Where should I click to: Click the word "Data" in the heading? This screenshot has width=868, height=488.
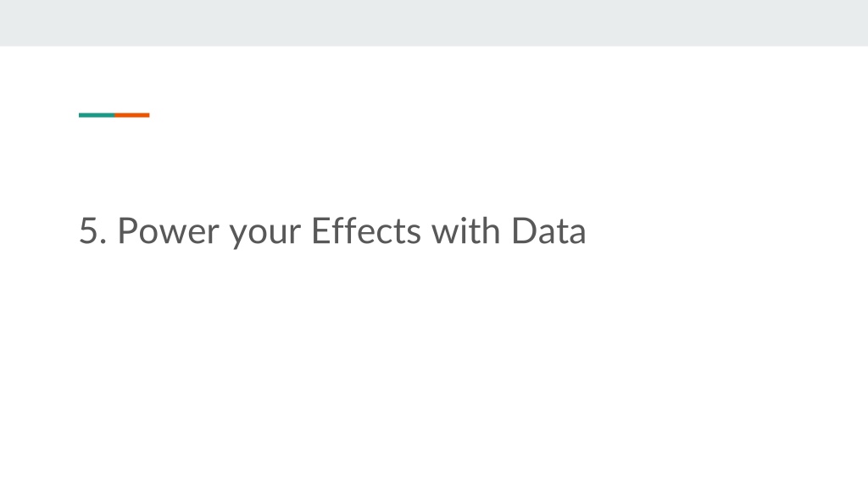coord(548,231)
